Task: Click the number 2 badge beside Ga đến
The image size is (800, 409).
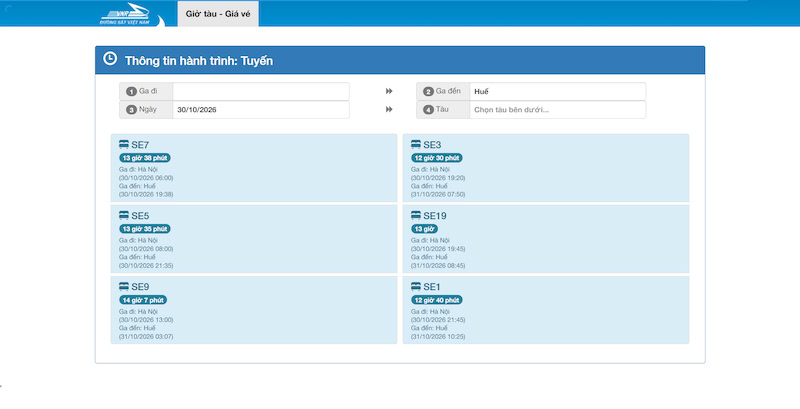Action: click(x=428, y=92)
